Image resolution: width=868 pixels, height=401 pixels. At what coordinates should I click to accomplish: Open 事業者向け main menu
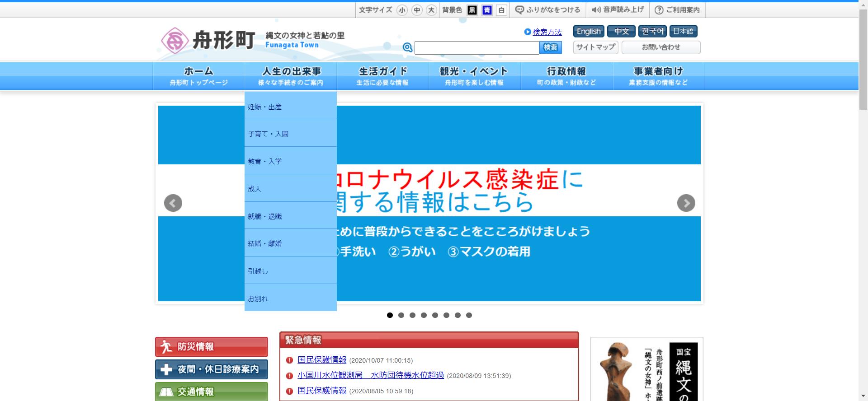pyautogui.click(x=659, y=76)
